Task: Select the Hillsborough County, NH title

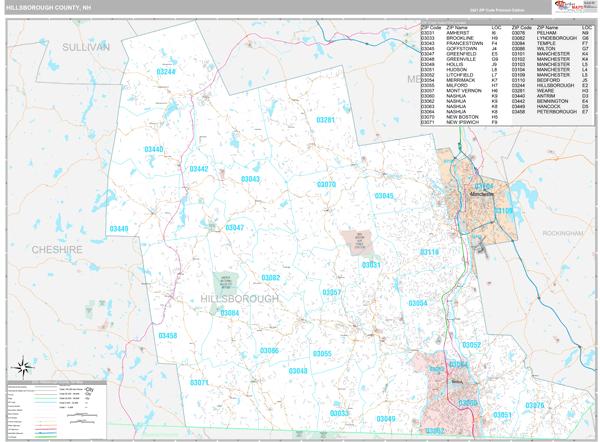Action: pyautogui.click(x=49, y=8)
